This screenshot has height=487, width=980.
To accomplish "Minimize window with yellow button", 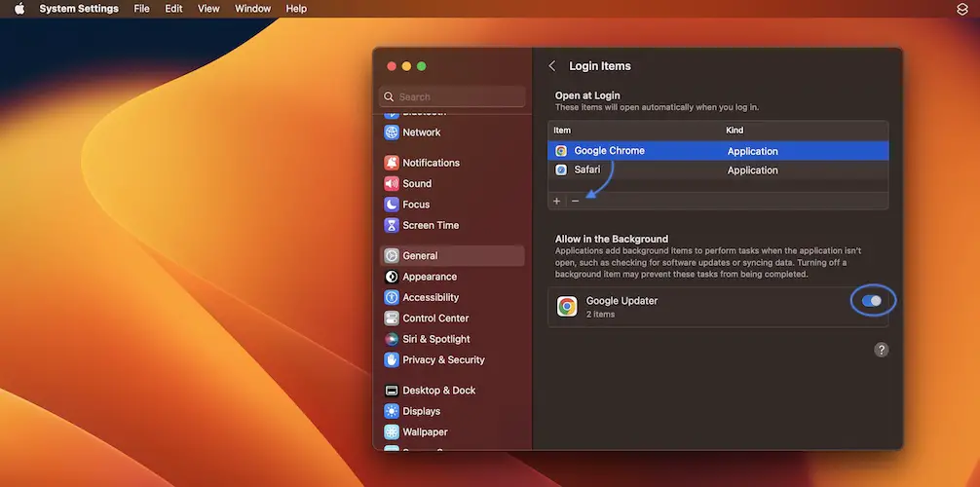I will (406, 66).
